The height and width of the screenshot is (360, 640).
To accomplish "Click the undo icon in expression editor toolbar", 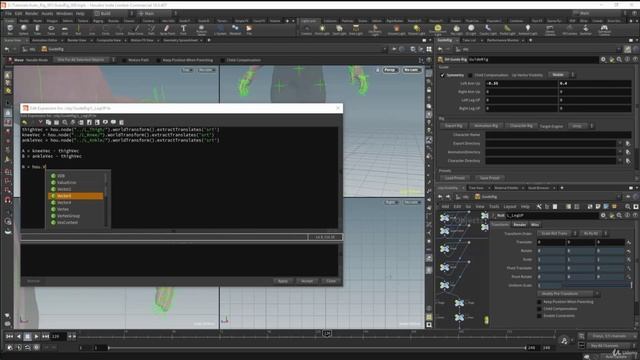I will pos(25,122).
